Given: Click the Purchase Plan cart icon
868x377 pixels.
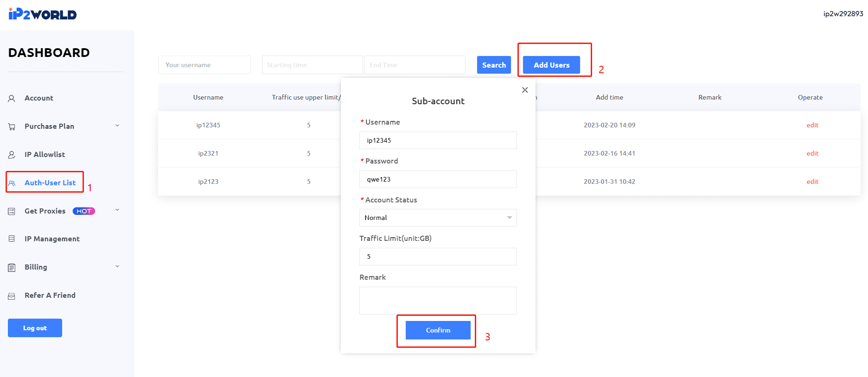Looking at the screenshot, I should tap(12, 126).
